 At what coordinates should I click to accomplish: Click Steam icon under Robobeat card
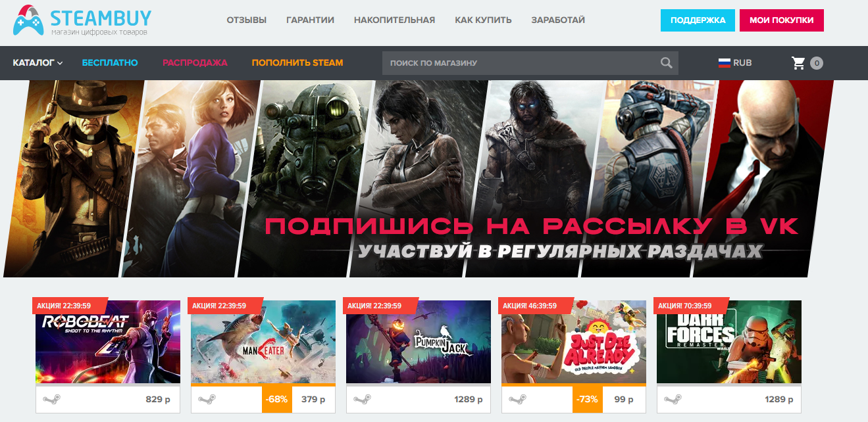tap(52, 399)
